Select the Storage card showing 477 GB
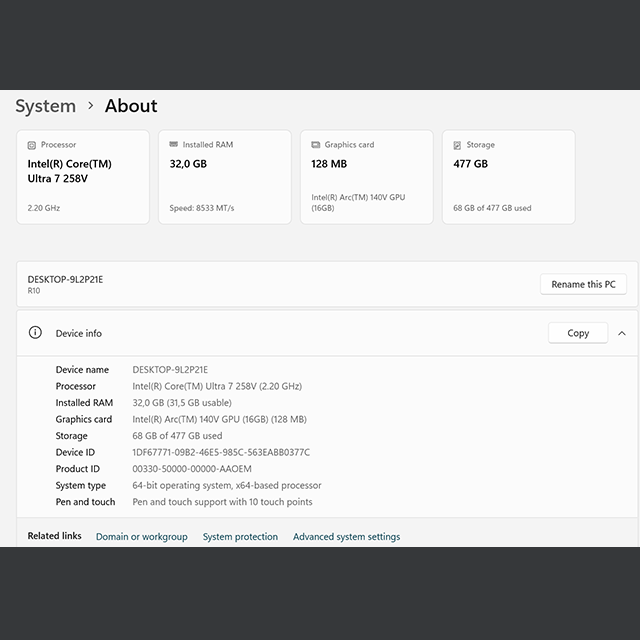Viewport: 640px width, 640px height. (509, 177)
